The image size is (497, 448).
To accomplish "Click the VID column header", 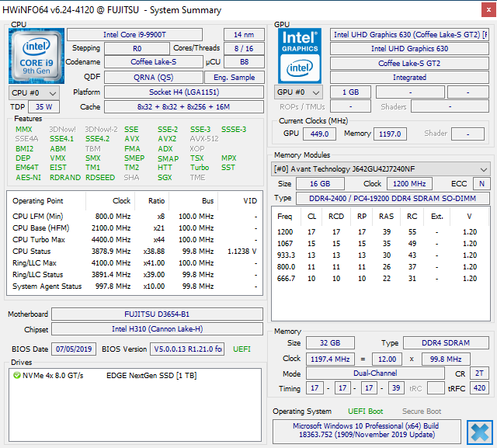I will [x=240, y=201].
